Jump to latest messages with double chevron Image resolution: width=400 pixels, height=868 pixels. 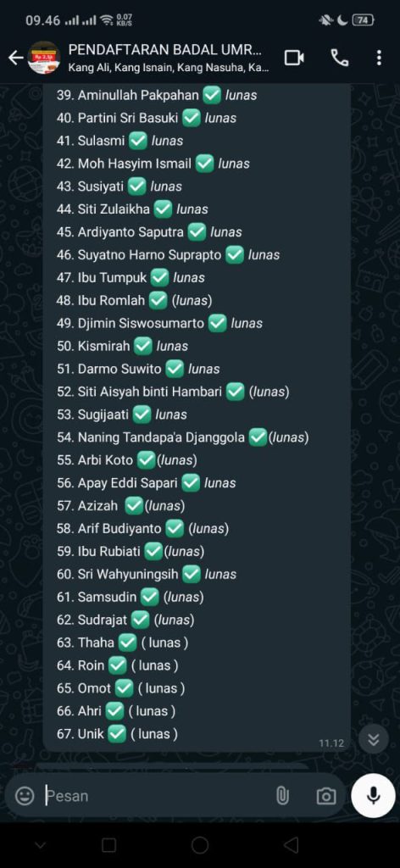point(374,739)
